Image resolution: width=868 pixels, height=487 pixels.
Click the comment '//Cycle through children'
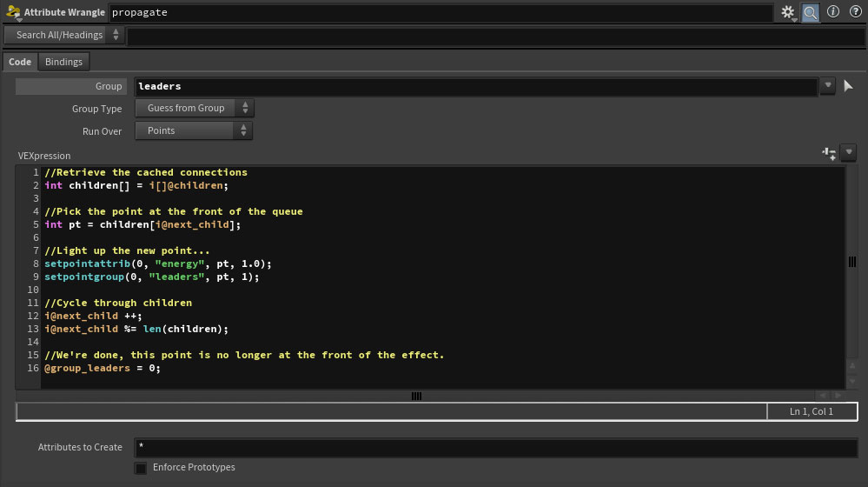(118, 303)
